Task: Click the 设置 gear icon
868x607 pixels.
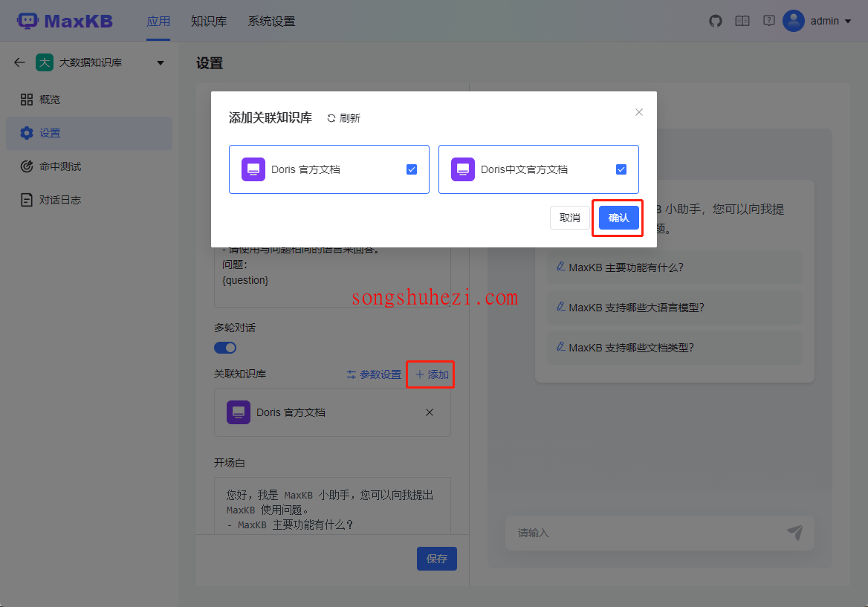Action: point(27,133)
